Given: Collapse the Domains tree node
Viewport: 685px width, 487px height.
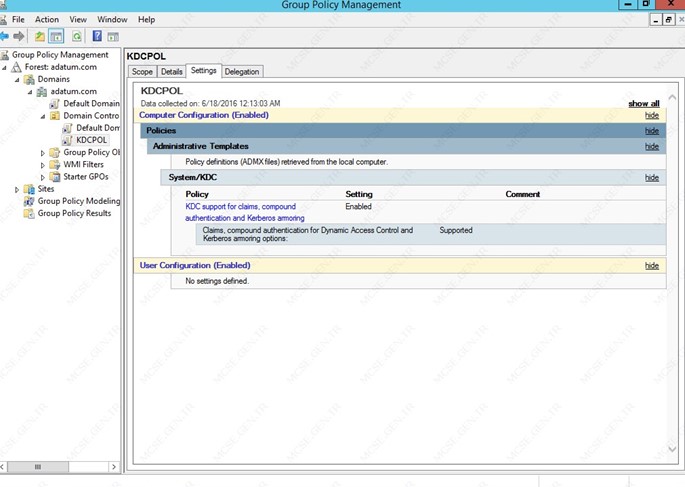Looking at the screenshot, I should (x=17, y=80).
